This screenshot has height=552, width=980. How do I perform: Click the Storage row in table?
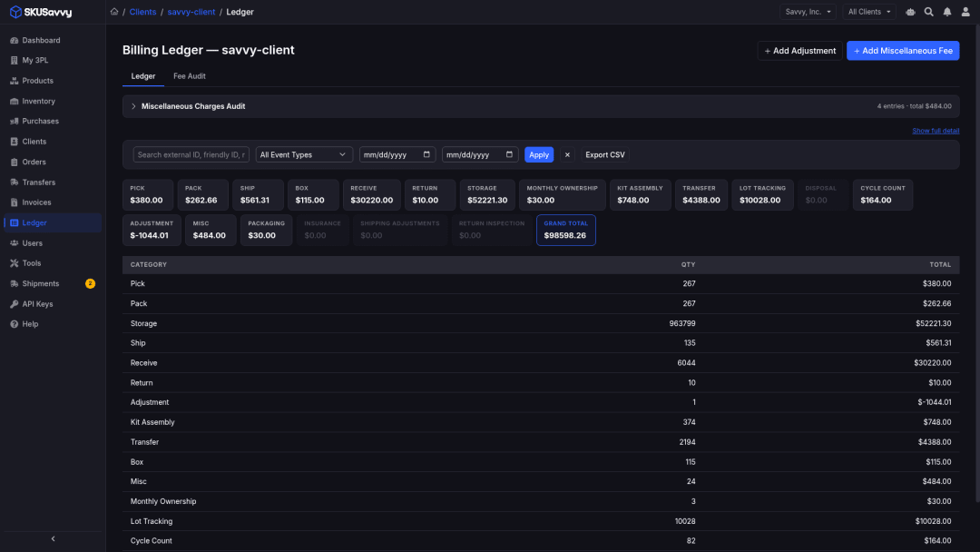pos(541,323)
